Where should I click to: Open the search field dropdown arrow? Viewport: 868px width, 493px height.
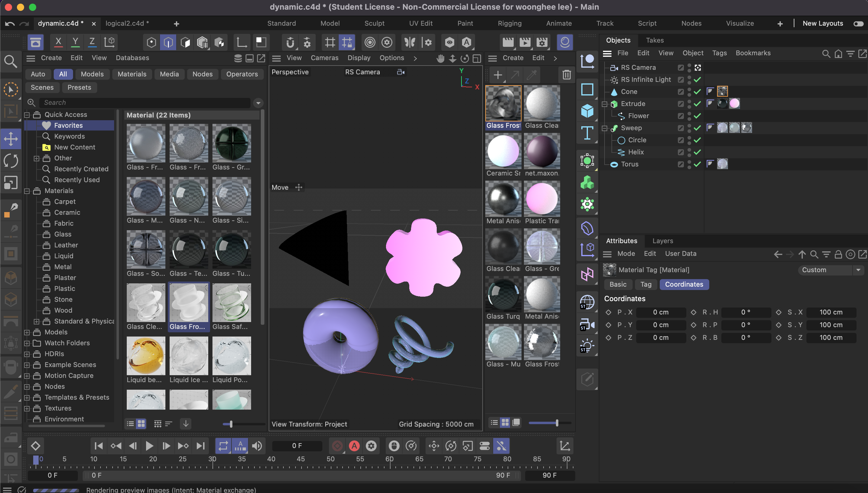pyautogui.click(x=258, y=103)
